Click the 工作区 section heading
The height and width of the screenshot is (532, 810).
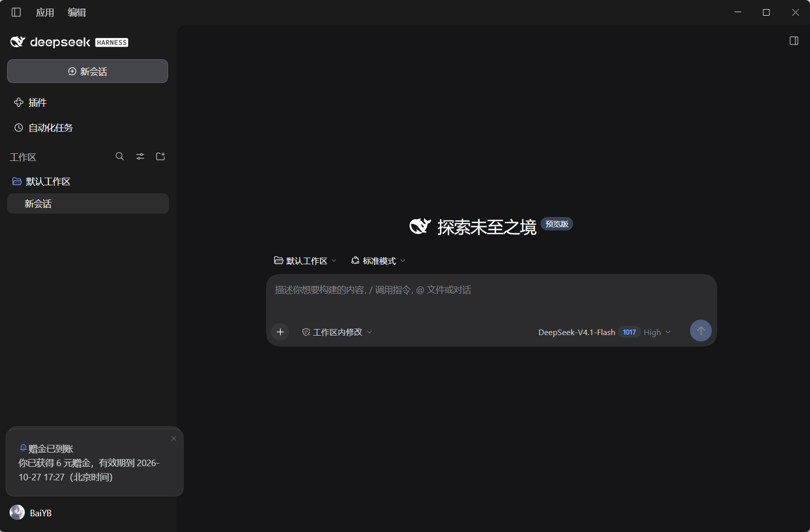tap(23, 157)
